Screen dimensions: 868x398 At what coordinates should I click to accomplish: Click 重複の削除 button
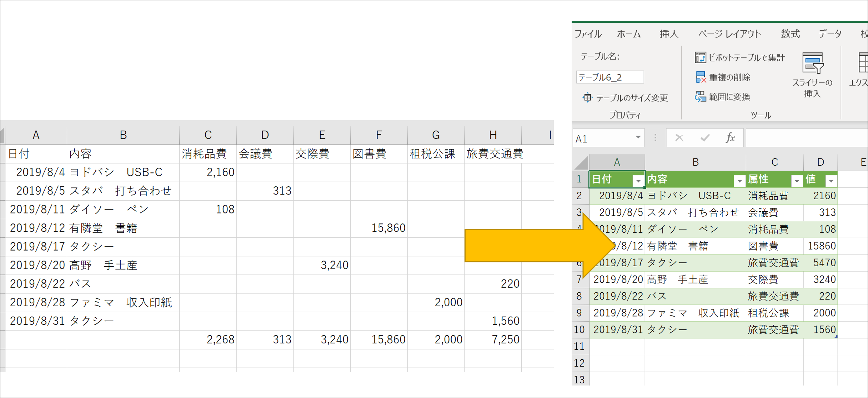pos(723,77)
